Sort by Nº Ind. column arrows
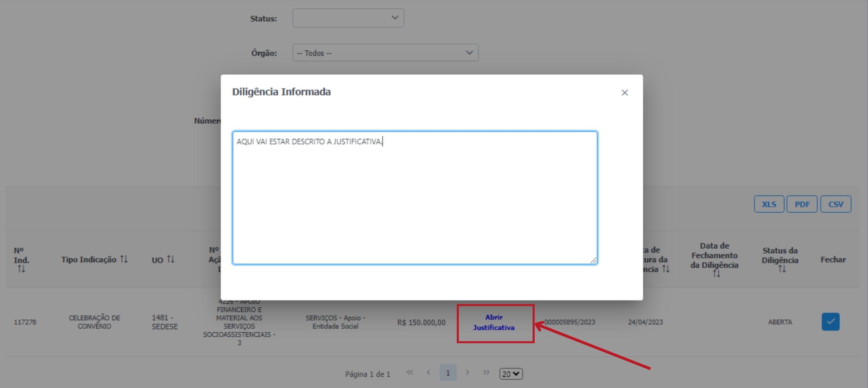 pos(21,269)
